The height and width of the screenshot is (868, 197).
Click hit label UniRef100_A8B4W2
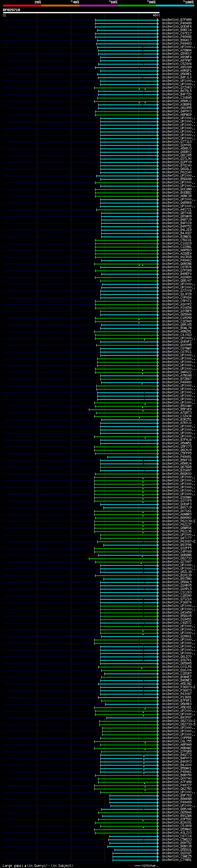(x=176, y=748)
